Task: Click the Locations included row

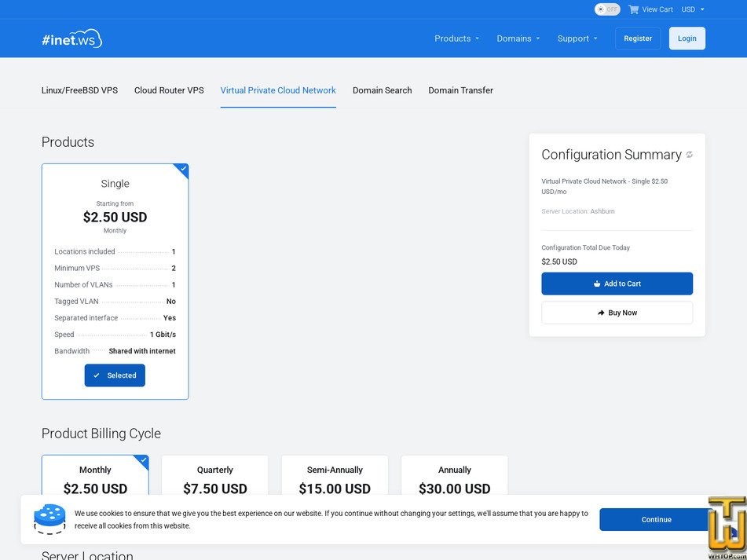Action: pyautogui.click(x=115, y=252)
